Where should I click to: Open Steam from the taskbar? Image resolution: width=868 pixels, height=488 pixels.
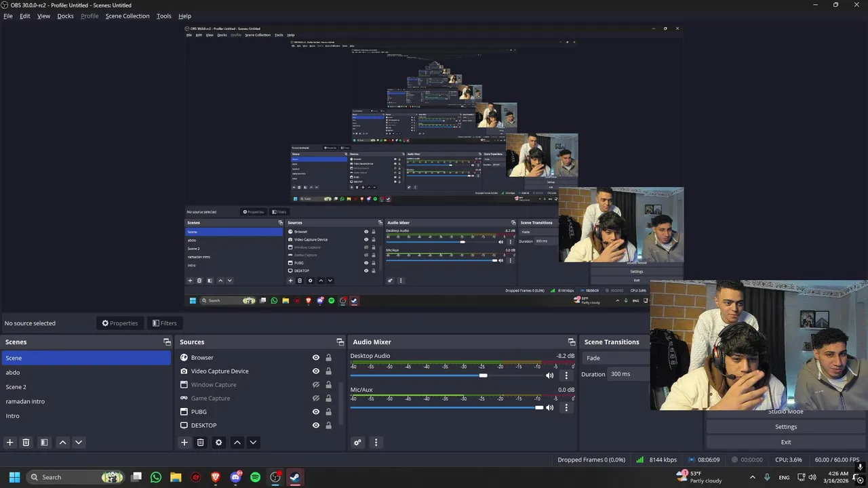click(x=295, y=477)
